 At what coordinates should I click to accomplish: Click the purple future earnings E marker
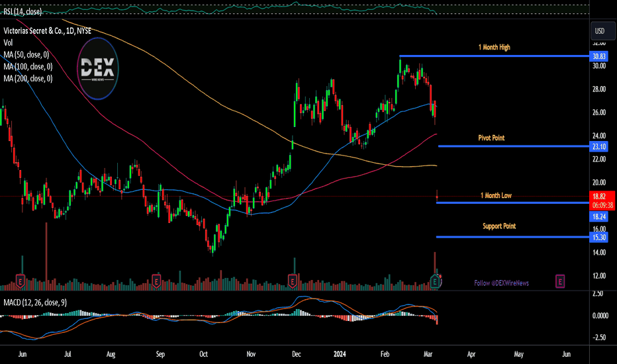560,281
